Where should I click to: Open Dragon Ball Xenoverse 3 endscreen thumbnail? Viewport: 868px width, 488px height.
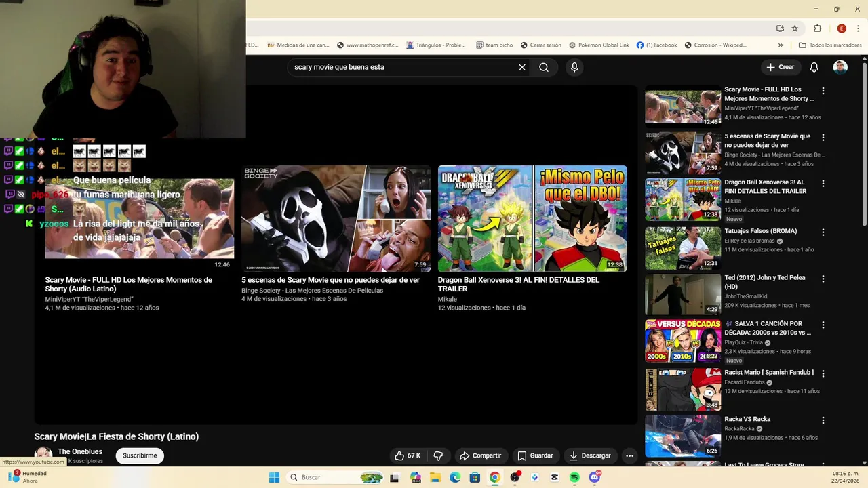532,219
